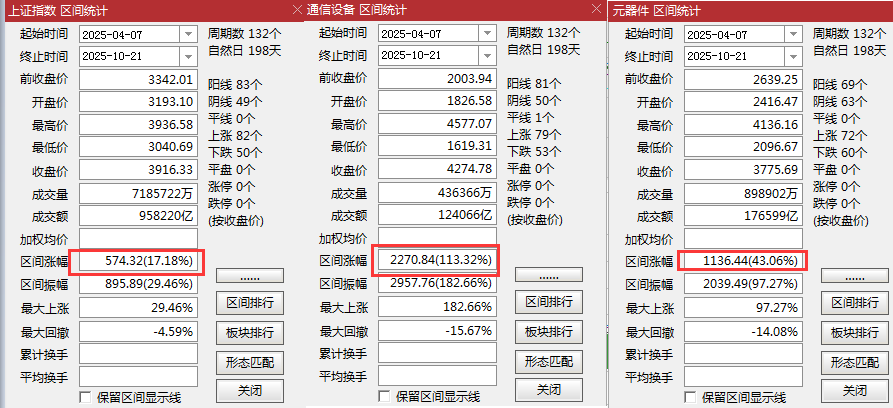Click 区间涨幅 field 1136.44(43.06%)
Viewport: 893px width, 408px height.
743,262
